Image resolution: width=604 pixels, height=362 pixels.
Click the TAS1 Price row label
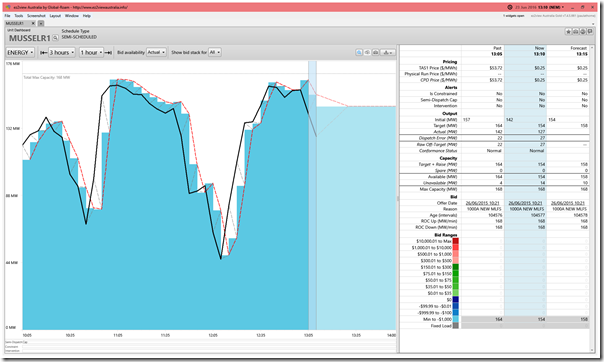point(438,68)
